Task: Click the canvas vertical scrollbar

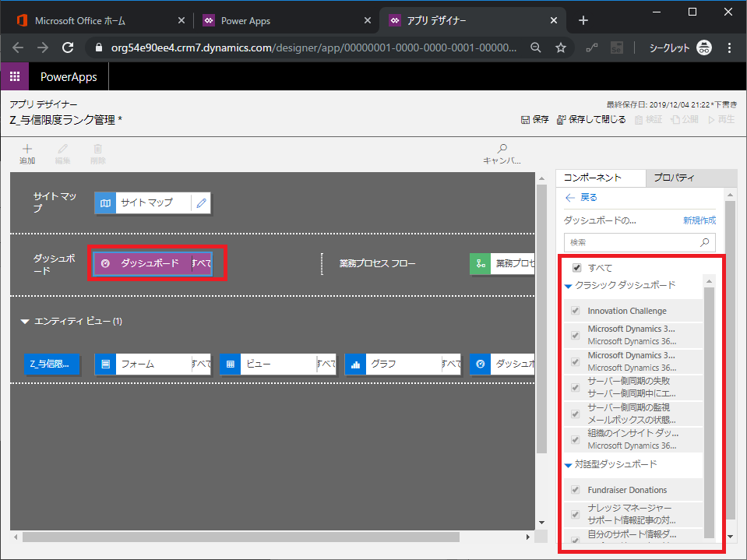Action: (x=541, y=319)
